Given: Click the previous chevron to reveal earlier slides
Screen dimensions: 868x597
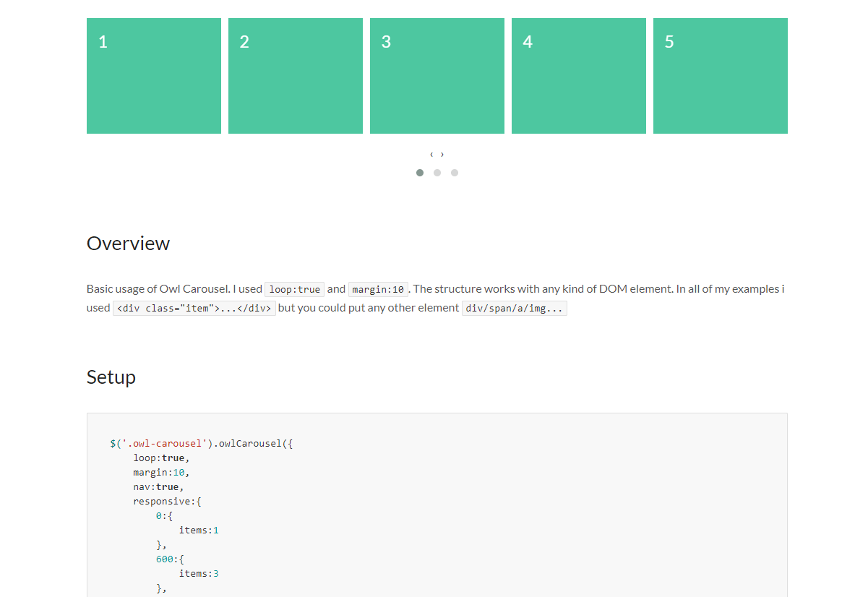Looking at the screenshot, I should point(431,155).
